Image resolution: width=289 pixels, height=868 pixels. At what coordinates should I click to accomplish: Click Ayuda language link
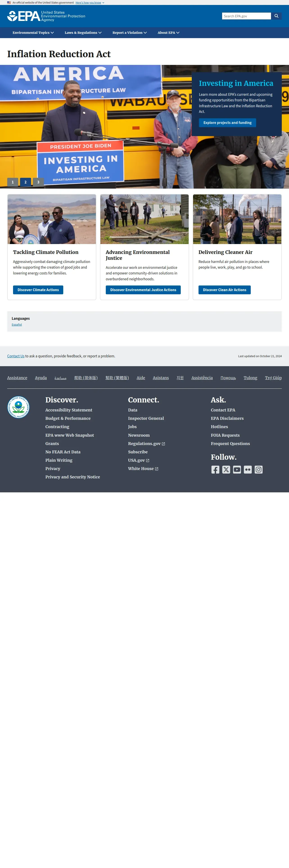[41, 378]
